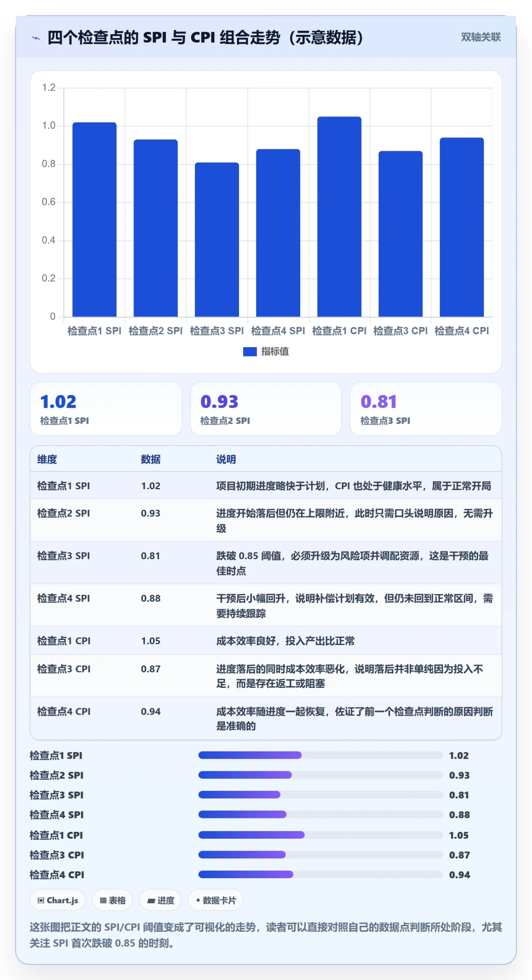Click the 检查点2 SPI bar in chart
Screen dimensions: 532x980
[156, 228]
